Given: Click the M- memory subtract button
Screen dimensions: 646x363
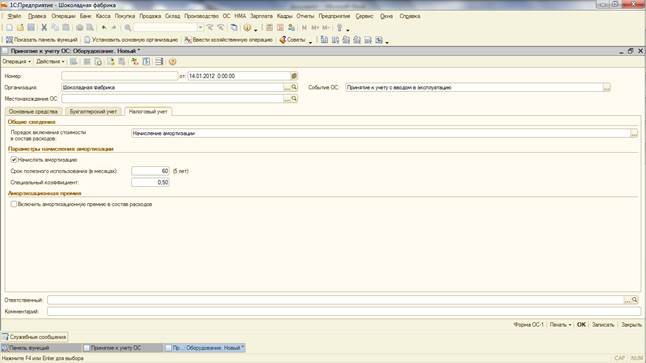Looking at the screenshot, I should click(x=326, y=28).
